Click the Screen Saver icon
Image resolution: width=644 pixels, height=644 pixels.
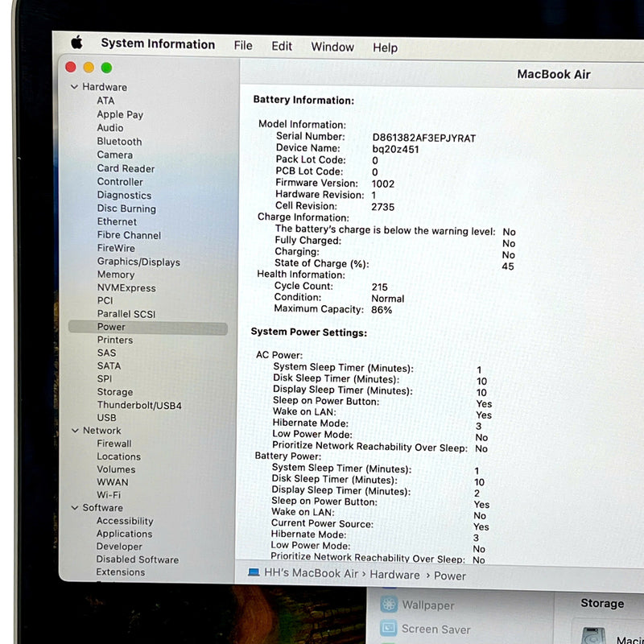coord(390,629)
